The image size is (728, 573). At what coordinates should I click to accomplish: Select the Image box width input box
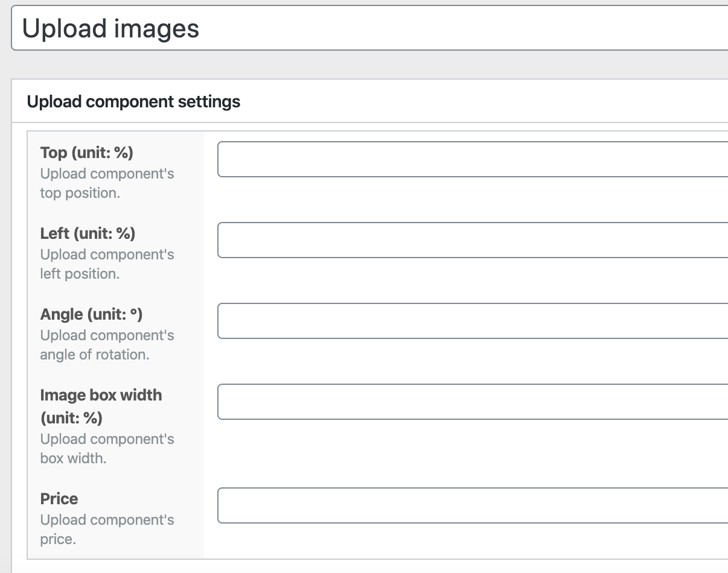click(x=473, y=402)
